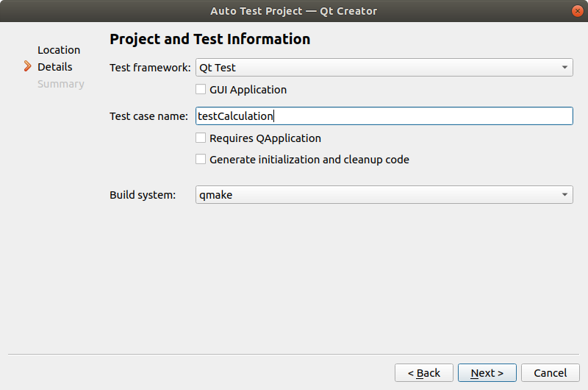Proceed with the Next button
The width and height of the screenshot is (588, 390).
pyautogui.click(x=487, y=373)
